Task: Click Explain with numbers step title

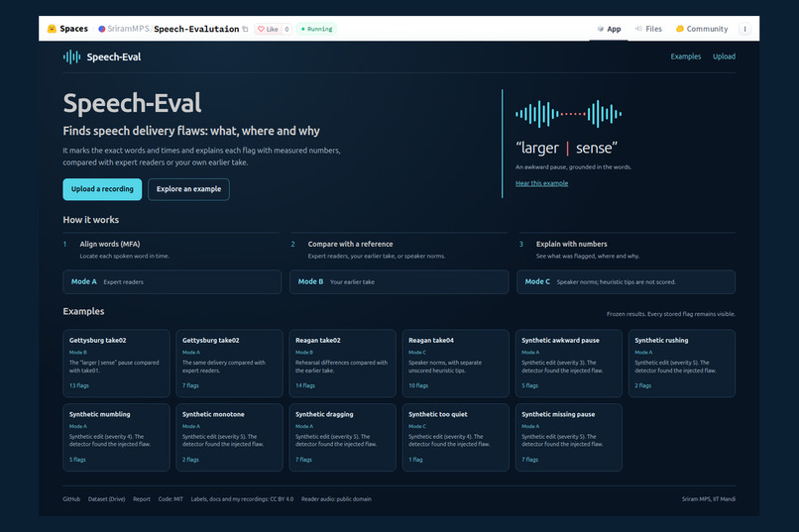Action: click(571, 245)
